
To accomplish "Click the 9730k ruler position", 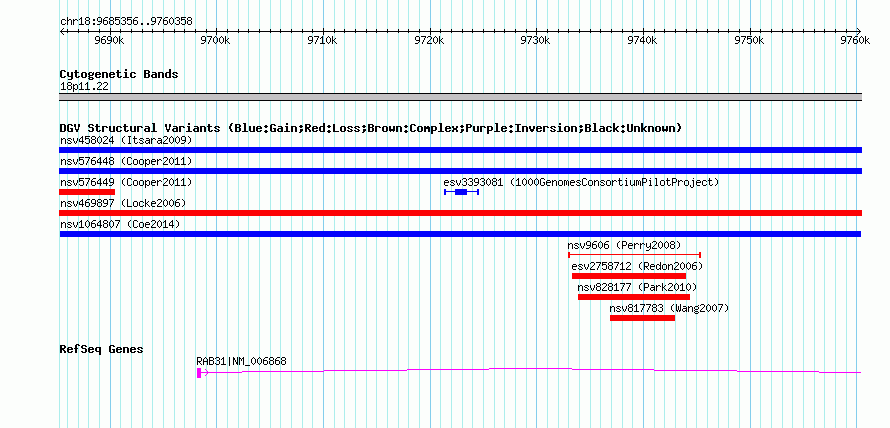I will tap(536, 40).
